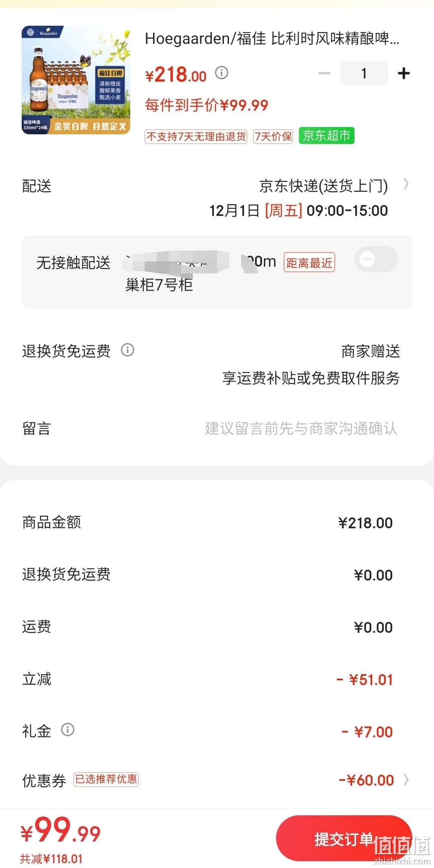Open the info icon beside 礼金

(68, 729)
